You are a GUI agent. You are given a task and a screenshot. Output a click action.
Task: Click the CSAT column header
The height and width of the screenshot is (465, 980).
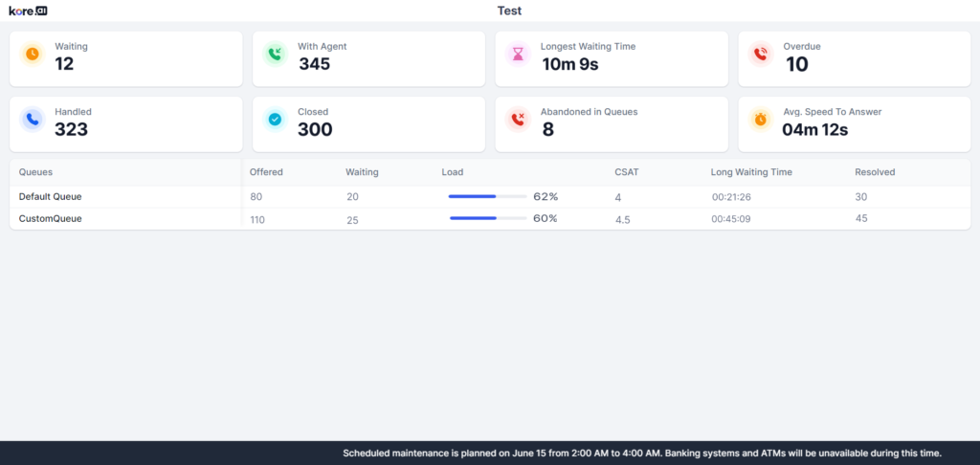pyautogui.click(x=627, y=172)
